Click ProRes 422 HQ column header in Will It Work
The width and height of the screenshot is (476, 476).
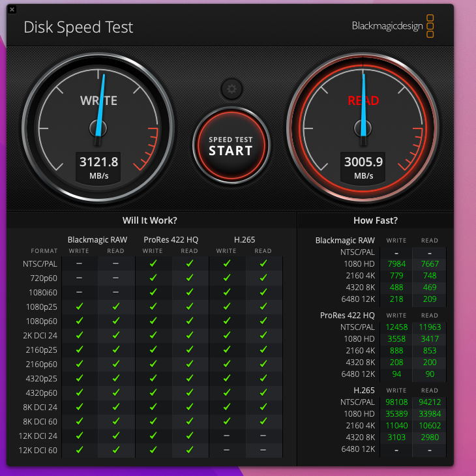tap(171, 240)
